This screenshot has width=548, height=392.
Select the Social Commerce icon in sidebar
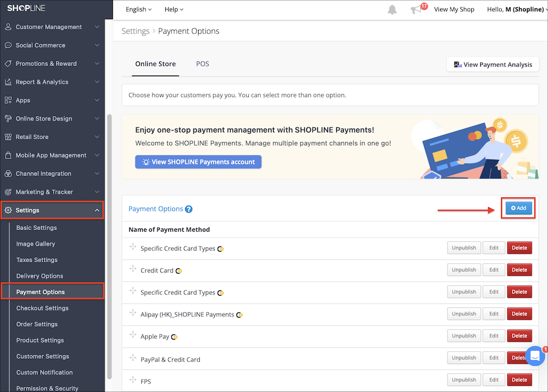click(x=8, y=45)
